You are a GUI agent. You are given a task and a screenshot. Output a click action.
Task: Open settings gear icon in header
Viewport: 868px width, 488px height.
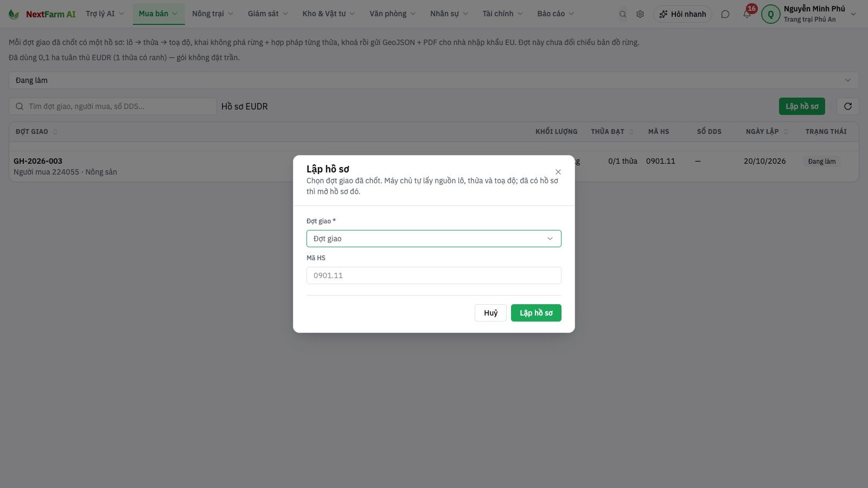(640, 14)
